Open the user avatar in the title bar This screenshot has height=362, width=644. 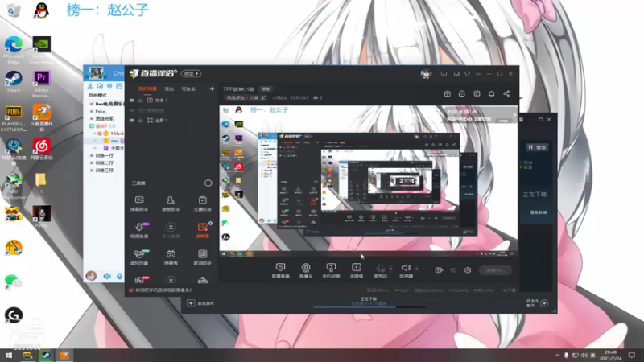[x=426, y=74]
